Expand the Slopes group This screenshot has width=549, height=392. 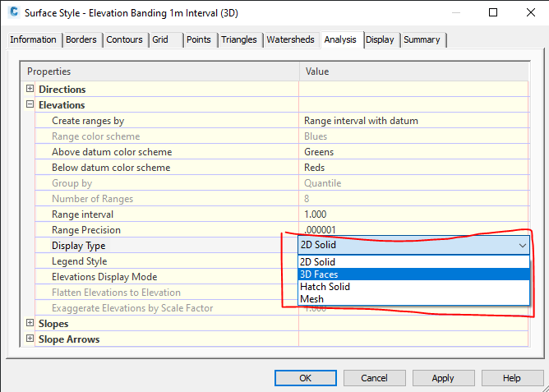pyautogui.click(x=30, y=323)
